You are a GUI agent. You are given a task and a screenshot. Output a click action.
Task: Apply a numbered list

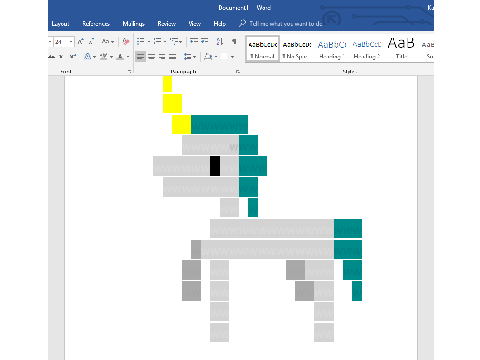pos(157,41)
